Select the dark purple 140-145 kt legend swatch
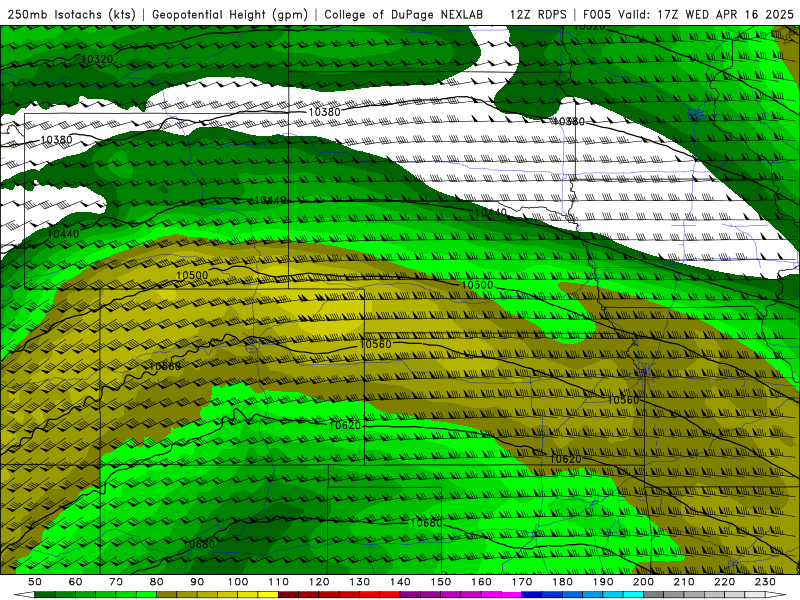This screenshot has width=800, height=600. pyautogui.click(x=410, y=595)
